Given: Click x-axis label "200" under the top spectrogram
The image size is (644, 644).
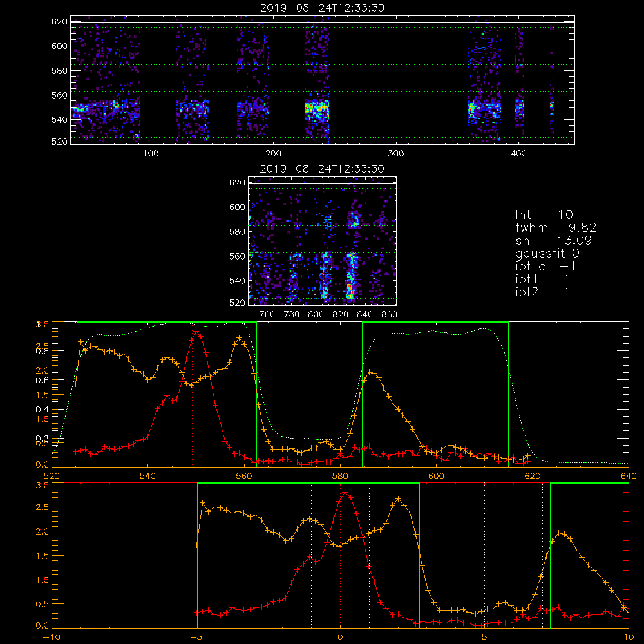Looking at the screenshot, I should pyautogui.click(x=273, y=153).
